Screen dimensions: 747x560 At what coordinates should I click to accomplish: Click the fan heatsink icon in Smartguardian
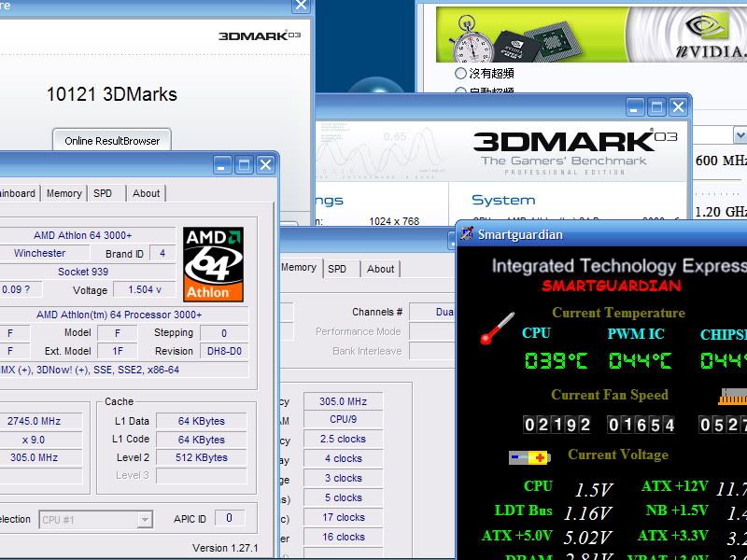[x=732, y=398]
